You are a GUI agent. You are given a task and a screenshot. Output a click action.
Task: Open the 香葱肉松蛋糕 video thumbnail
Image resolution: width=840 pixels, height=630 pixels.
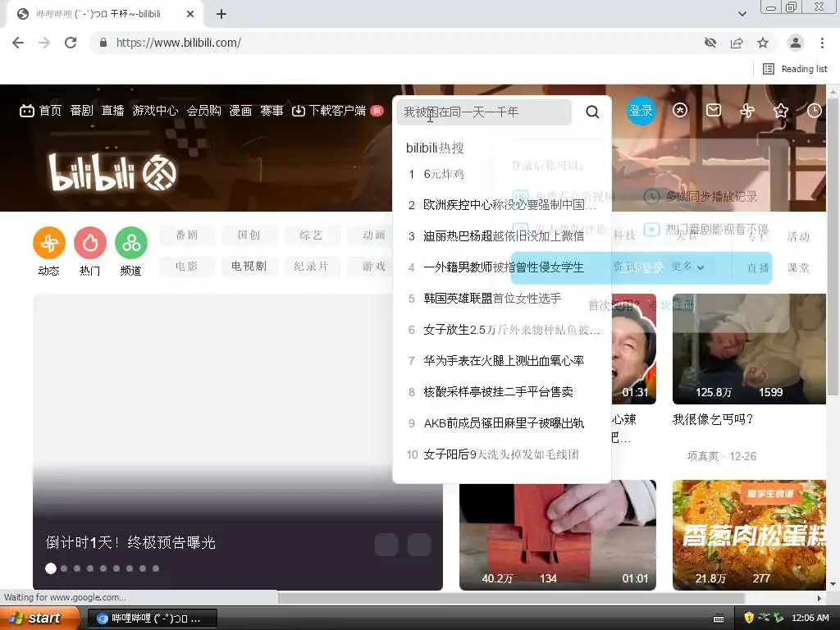click(x=749, y=535)
